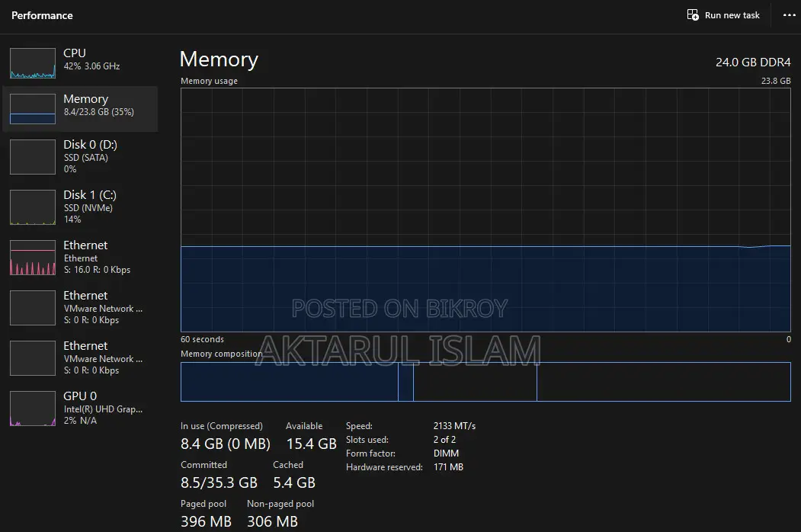The height and width of the screenshot is (532, 801).
Task: Click the Run new task icon
Action: point(693,14)
